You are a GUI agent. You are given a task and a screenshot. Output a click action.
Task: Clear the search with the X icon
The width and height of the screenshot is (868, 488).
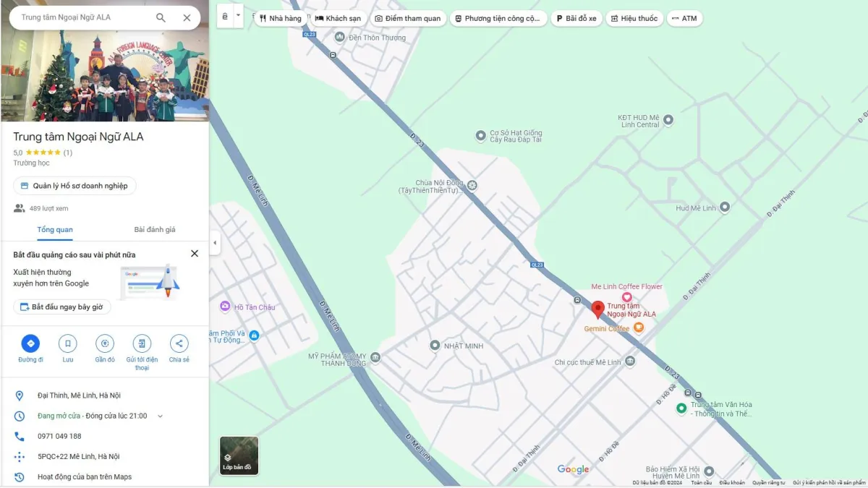pos(187,17)
